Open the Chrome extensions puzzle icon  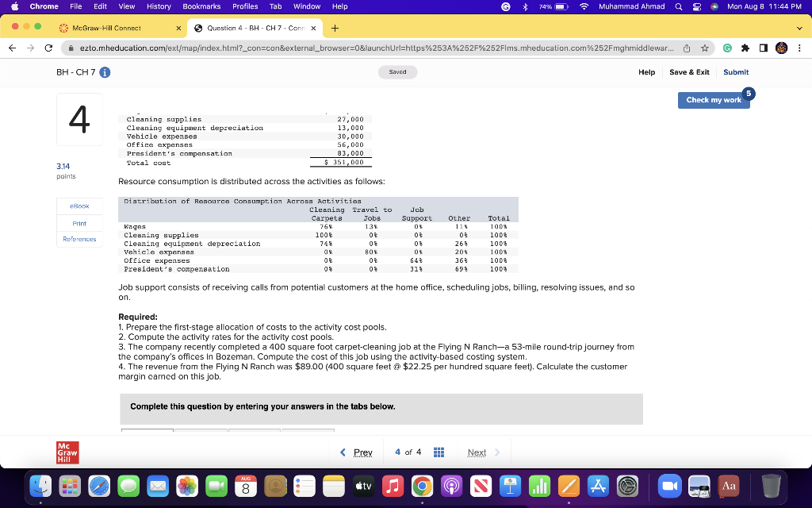(745, 48)
